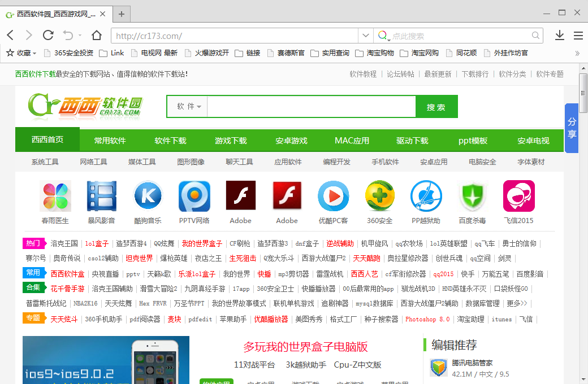Open the downloads arrow icon
The height and width of the screenshot is (384, 588).
click(x=560, y=35)
